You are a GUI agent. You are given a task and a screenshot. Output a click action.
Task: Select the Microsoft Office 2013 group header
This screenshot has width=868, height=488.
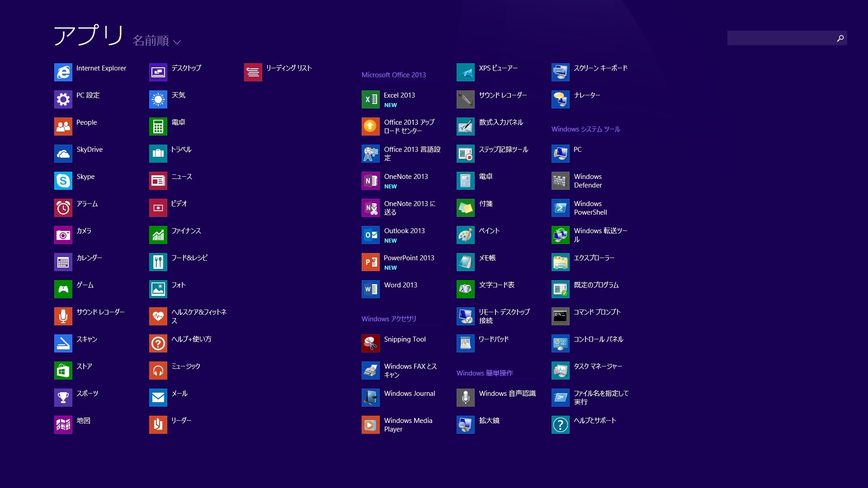[x=394, y=75]
